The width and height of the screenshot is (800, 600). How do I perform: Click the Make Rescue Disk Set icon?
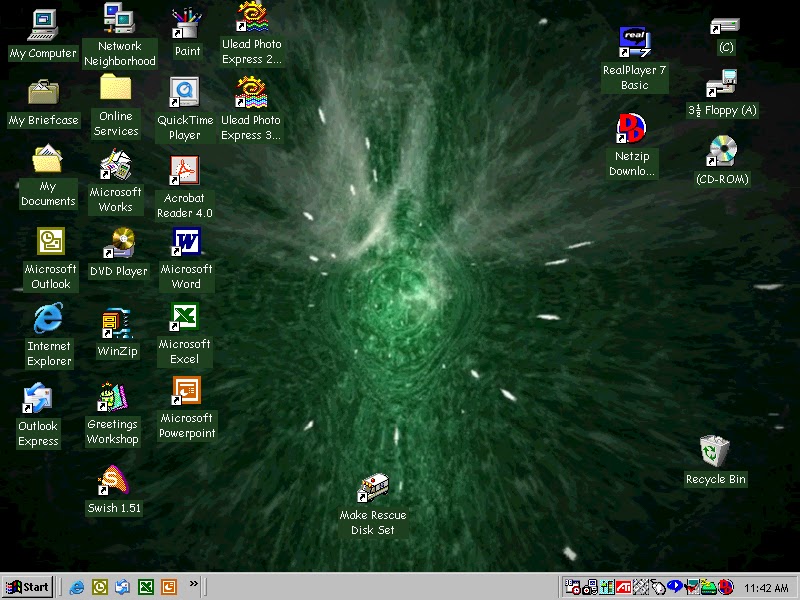[373, 505]
